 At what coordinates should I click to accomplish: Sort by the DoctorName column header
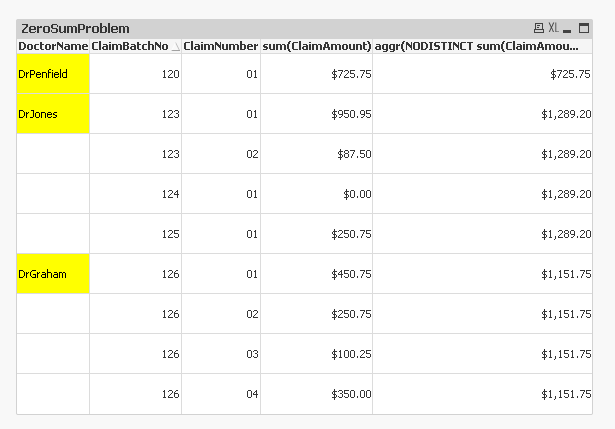point(53,46)
